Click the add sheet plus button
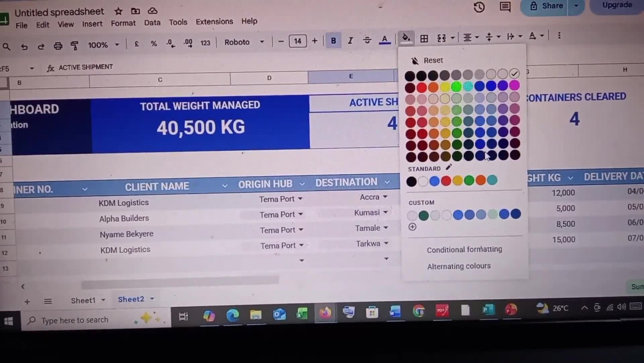Viewport: 644px width, 363px height. click(x=27, y=302)
